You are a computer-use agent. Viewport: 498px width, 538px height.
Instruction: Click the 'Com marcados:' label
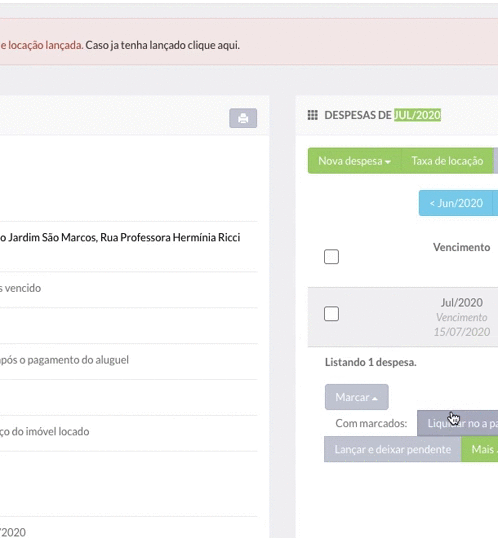coord(371,423)
